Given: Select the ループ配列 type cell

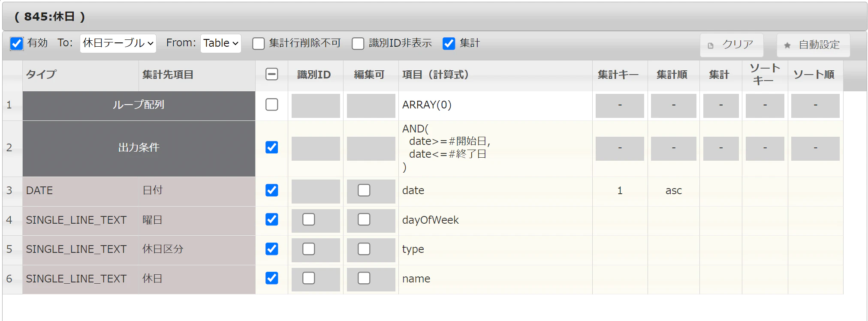Looking at the screenshot, I should coord(139,105).
